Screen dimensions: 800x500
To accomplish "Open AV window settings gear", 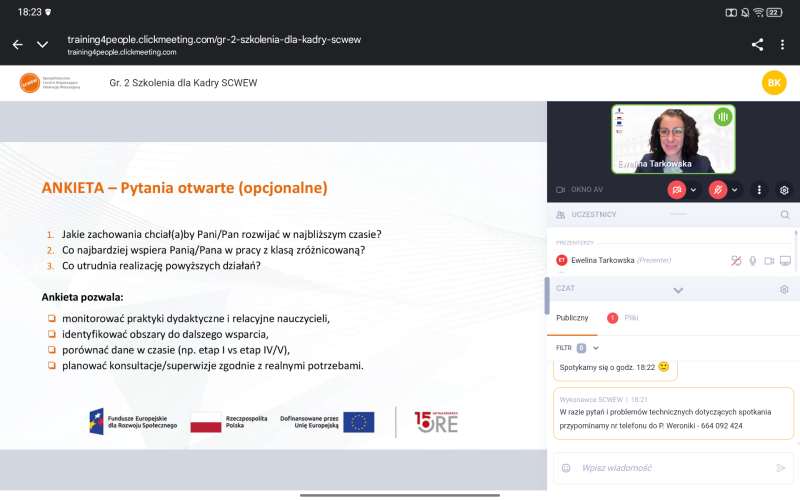I will coord(784,189).
